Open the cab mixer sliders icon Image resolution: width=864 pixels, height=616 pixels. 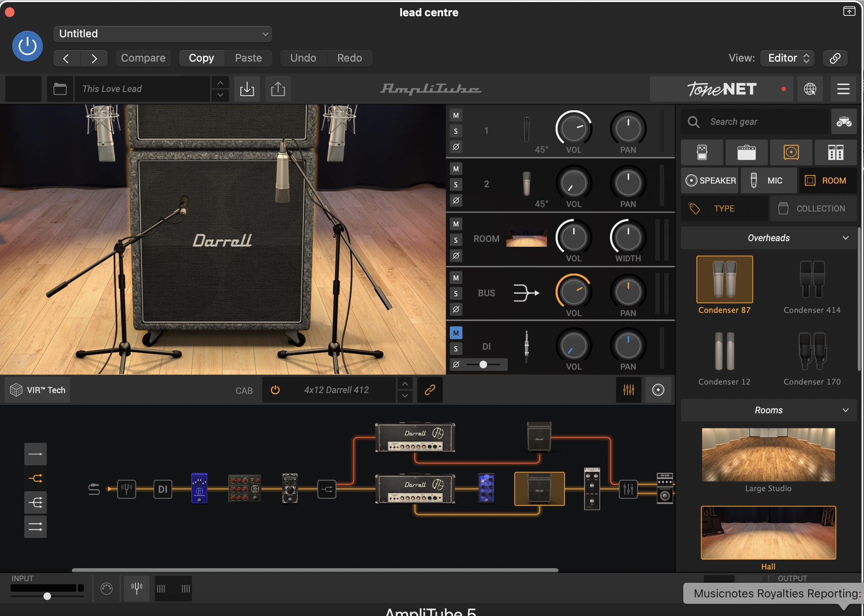(x=629, y=390)
